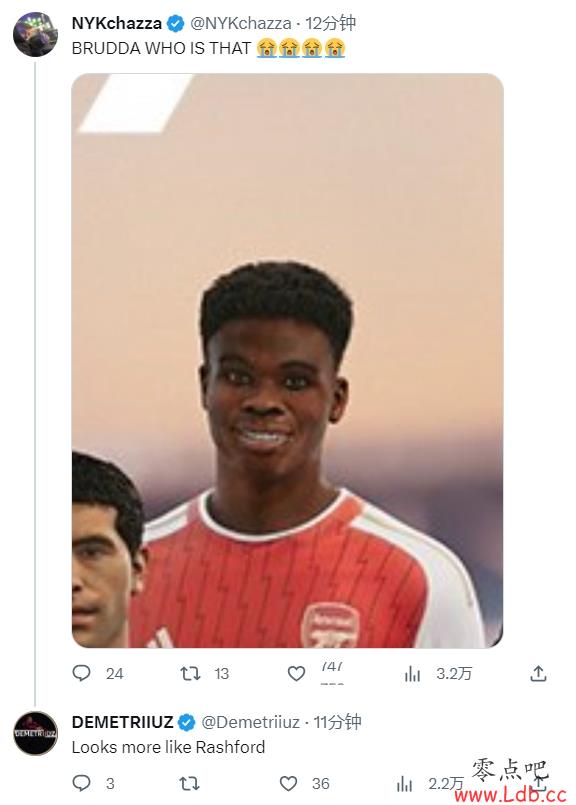Open reply on NYKchazza's tweet
The image size is (576, 805).
[81, 673]
